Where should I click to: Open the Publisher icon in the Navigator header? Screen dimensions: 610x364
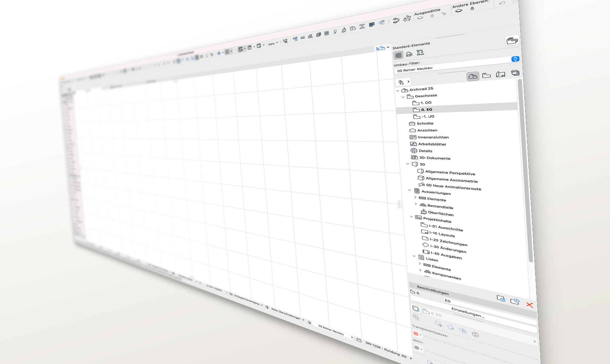(515, 73)
